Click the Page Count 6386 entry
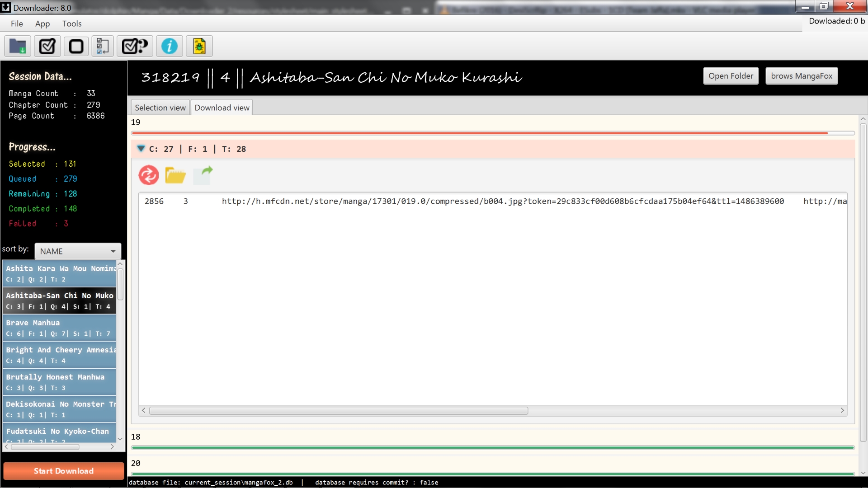868x488 pixels. 57,116
